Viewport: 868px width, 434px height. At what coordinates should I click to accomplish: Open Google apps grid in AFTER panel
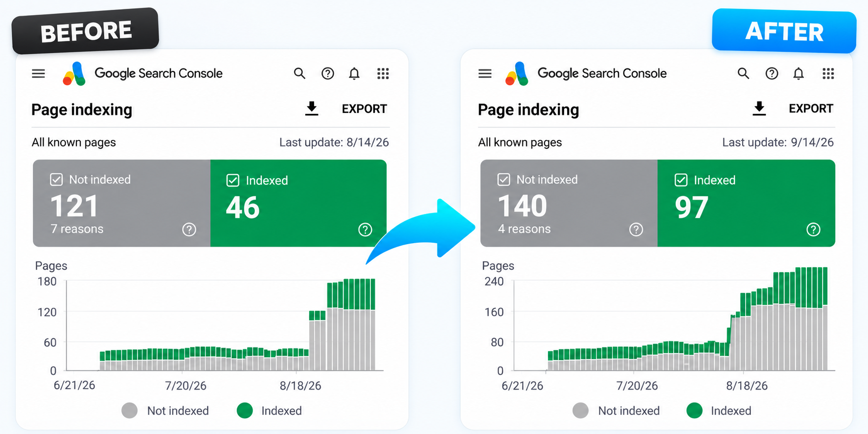(x=828, y=74)
